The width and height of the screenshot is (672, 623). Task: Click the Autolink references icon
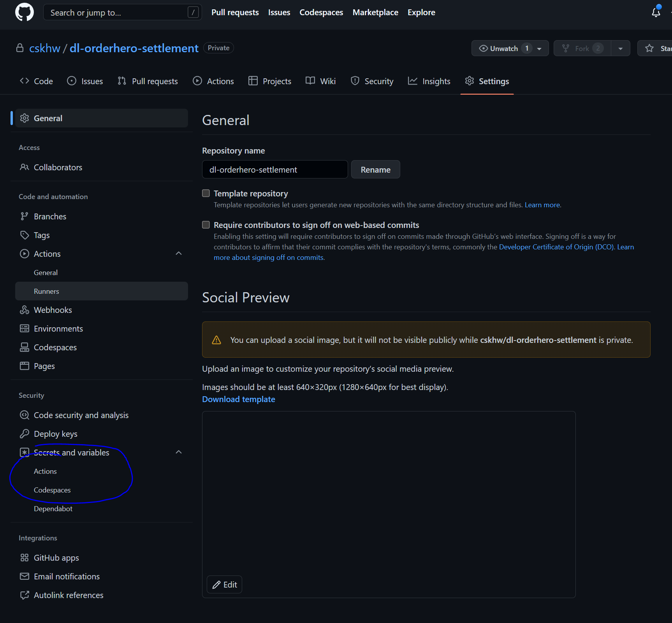click(x=25, y=595)
